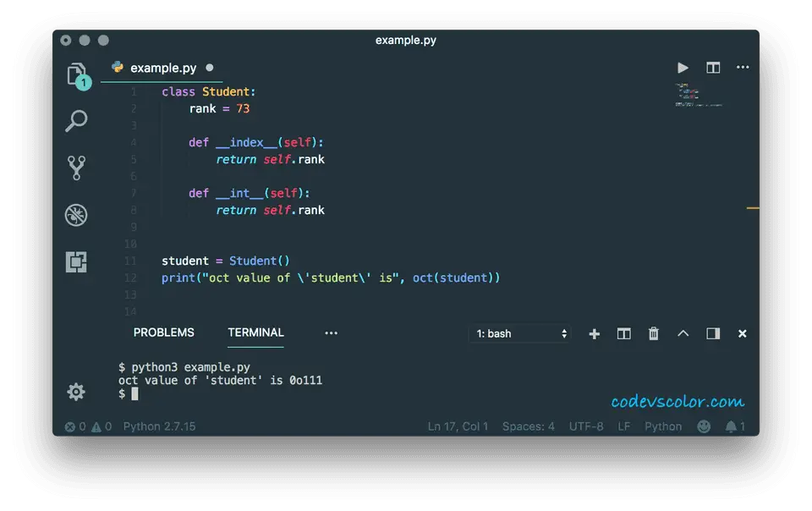This screenshot has height=511, width=812.
Task: Change UTF-8 file encoding
Action: point(586,426)
